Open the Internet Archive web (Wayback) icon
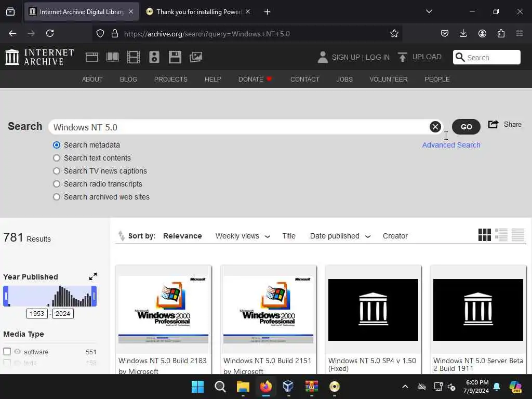This screenshot has width=532, height=399. pyautogui.click(x=91, y=57)
